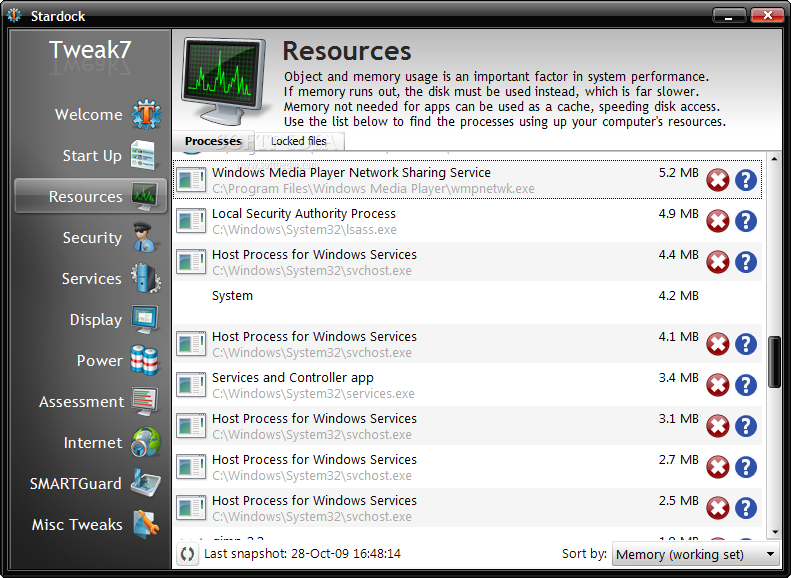Minimize the Stardock window
This screenshot has height=578, width=791.
coord(729,16)
